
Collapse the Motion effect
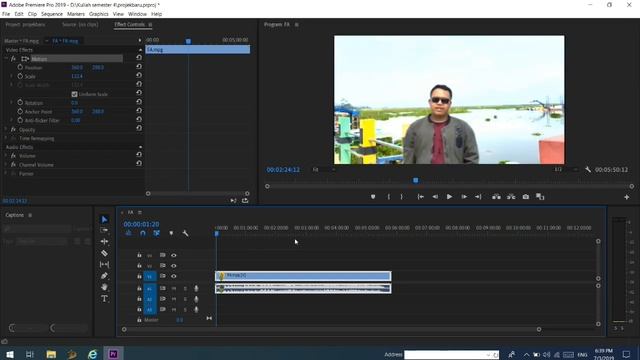click(6, 59)
